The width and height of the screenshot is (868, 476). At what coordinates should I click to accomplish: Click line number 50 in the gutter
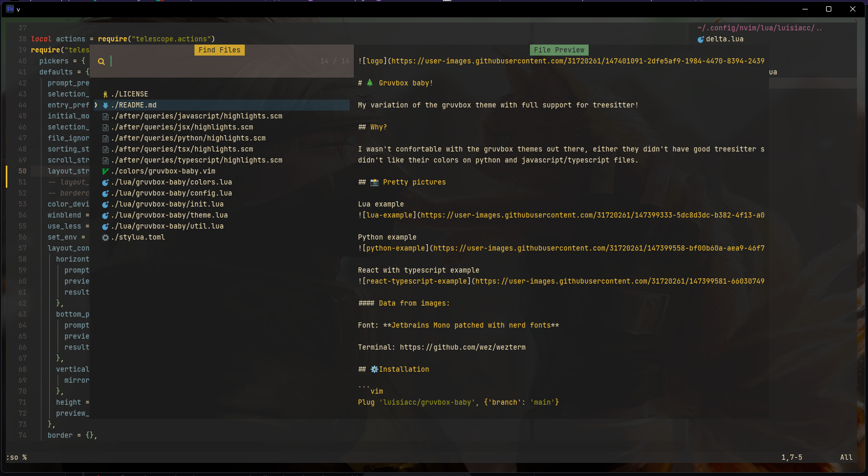pyautogui.click(x=23, y=171)
